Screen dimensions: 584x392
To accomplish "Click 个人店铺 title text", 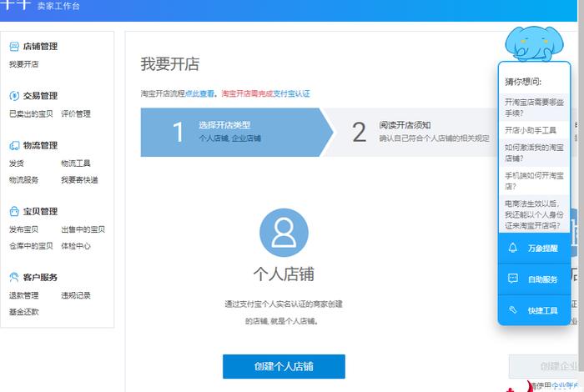I will pyautogui.click(x=284, y=274).
